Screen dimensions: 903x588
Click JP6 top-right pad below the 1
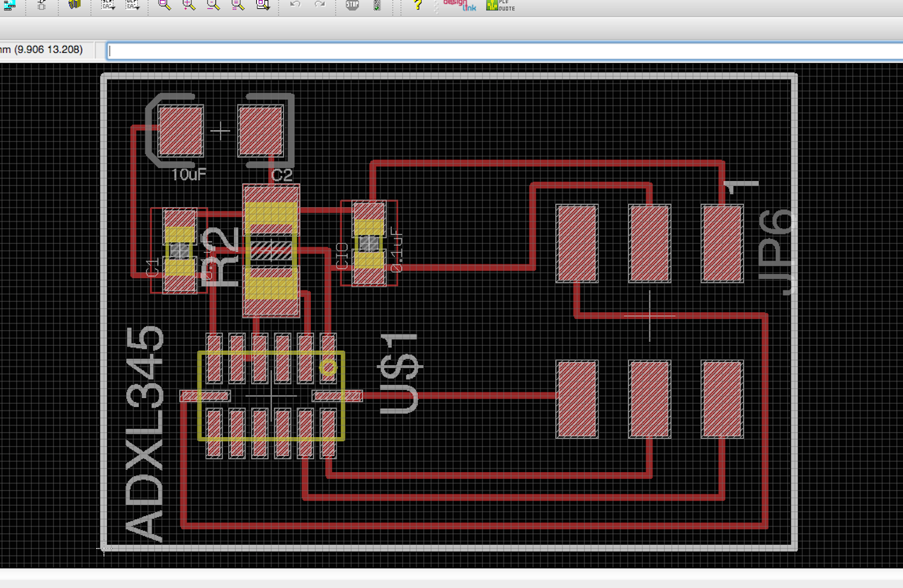coord(722,243)
